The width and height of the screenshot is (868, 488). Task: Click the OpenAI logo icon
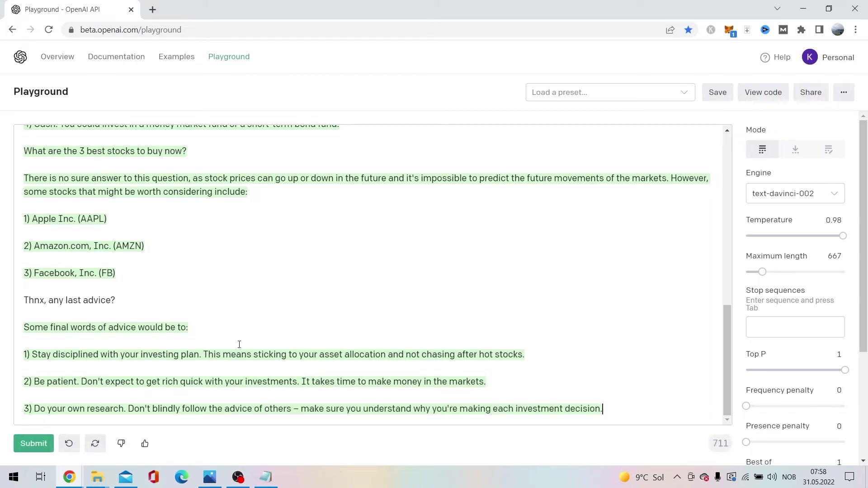pyautogui.click(x=20, y=57)
